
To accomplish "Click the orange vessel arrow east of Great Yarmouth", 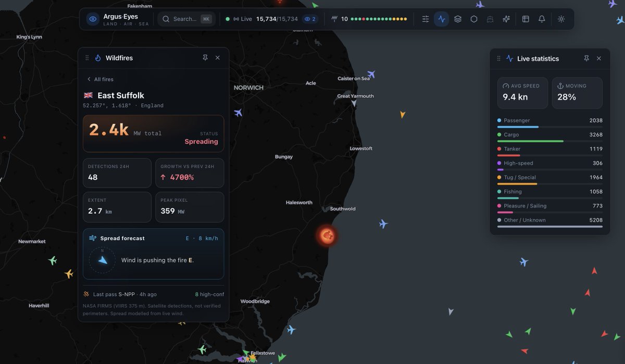I will 402,114.
